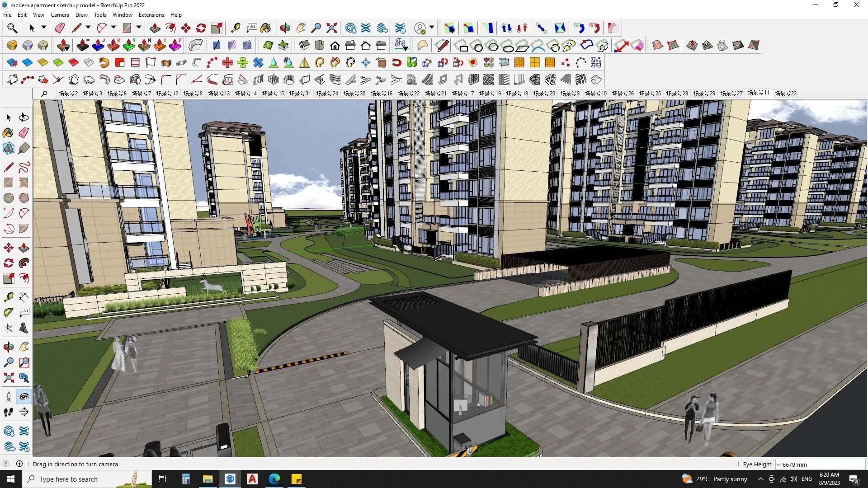Select the Position Camera tool
The height and width of the screenshot is (488, 868).
(9, 397)
